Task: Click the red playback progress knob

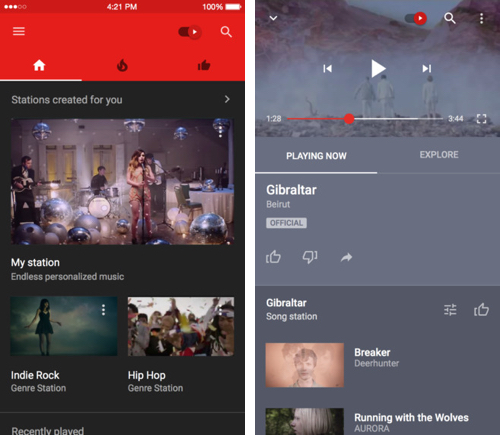Action: tap(349, 119)
